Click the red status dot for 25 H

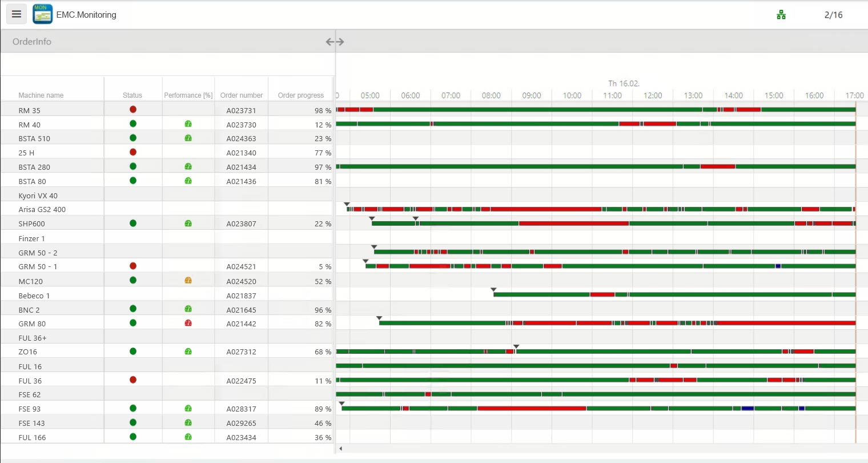[133, 152]
